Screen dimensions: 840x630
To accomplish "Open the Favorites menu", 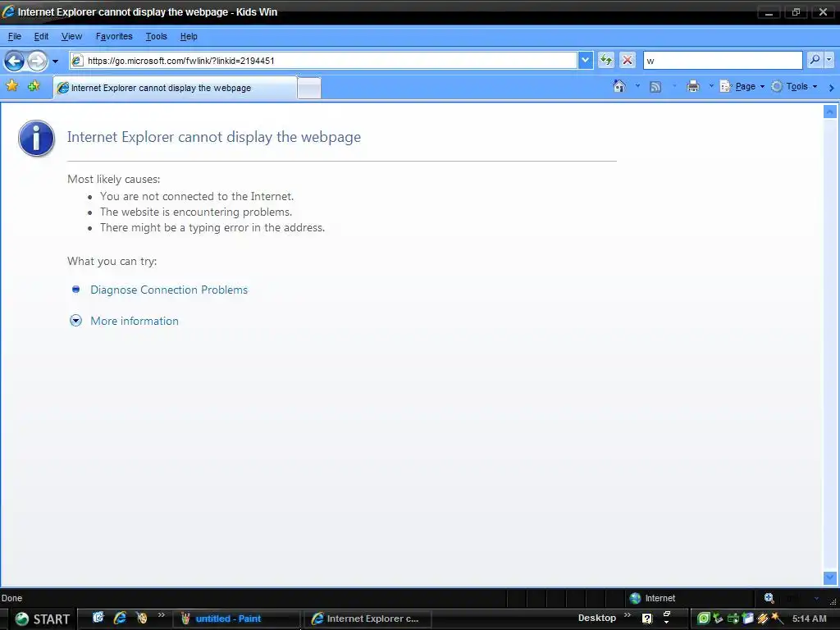I will (x=114, y=36).
